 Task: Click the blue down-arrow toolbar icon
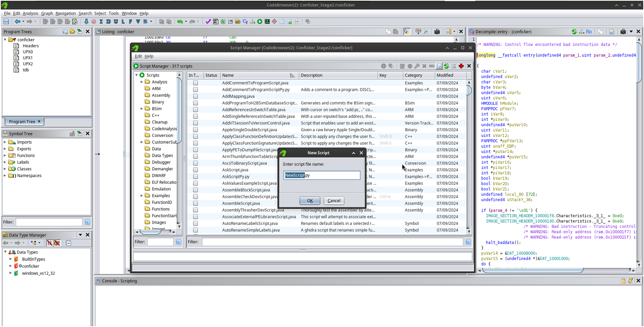[x=86, y=22]
